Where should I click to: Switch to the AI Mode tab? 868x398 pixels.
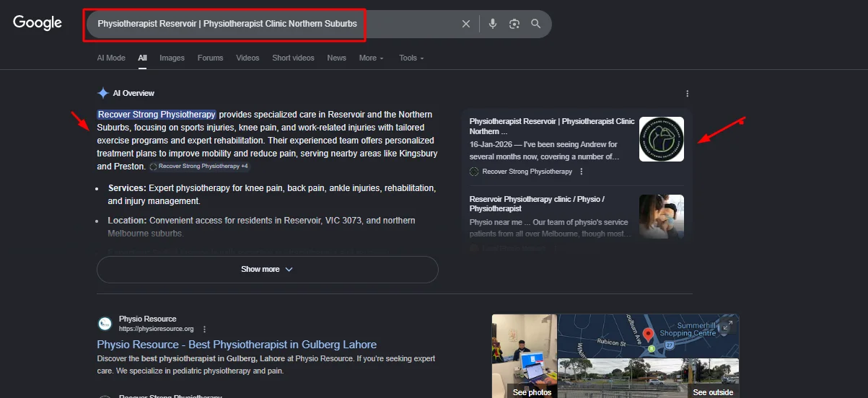(x=111, y=58)
